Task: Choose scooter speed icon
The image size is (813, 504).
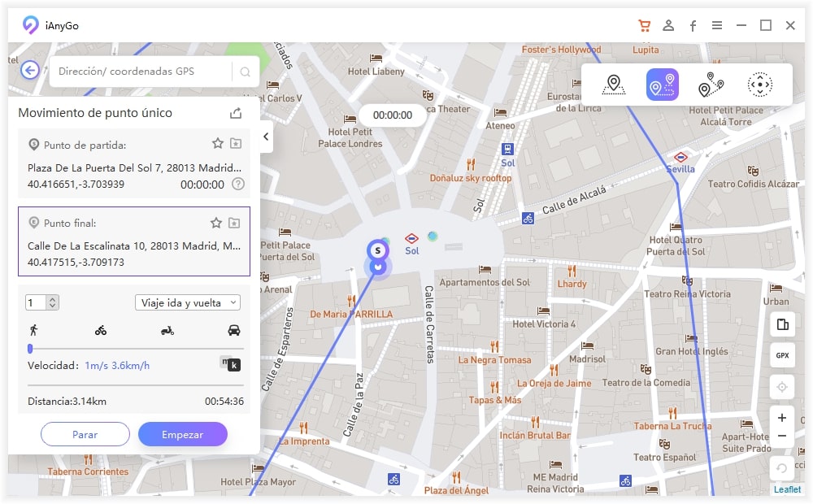Action: (x=167, y=330)
